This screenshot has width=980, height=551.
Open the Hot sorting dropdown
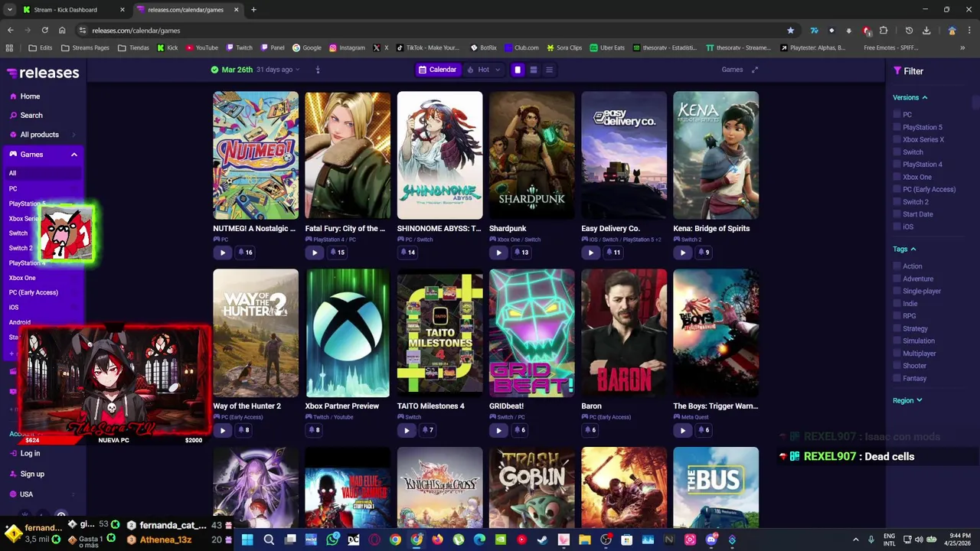(484, 70)
